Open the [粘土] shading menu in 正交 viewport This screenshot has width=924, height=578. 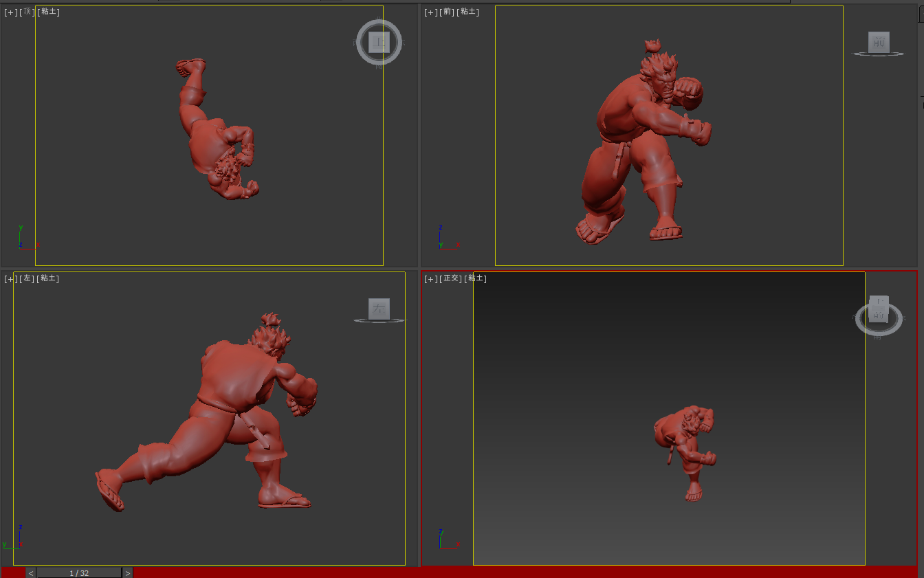click(x=476, y=278)
